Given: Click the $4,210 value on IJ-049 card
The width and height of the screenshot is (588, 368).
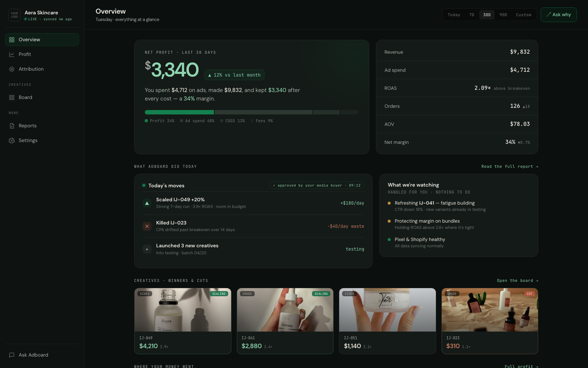Looking at the screenshot, I should click(x=148, y=346).
